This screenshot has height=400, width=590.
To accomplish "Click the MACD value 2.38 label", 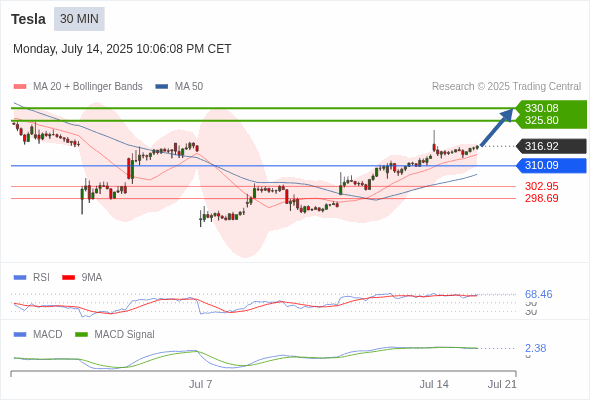I will tap(535, 348).
